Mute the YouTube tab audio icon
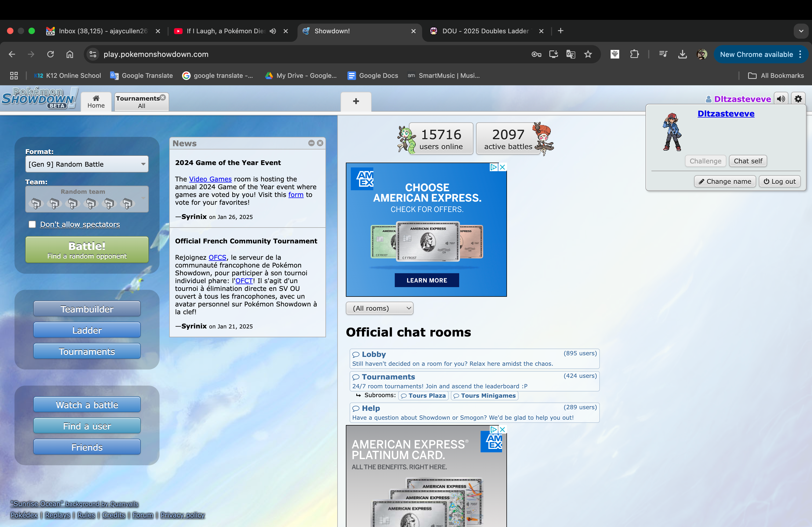 tap(273, 31)
